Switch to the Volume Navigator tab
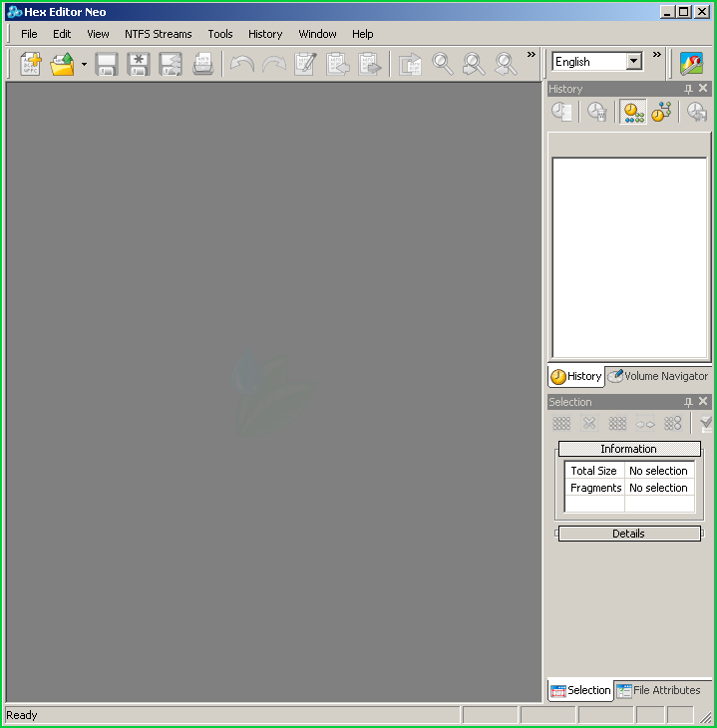Image resolution: width=717 pixels, height=728 pixels. click(x=658, y=376)
